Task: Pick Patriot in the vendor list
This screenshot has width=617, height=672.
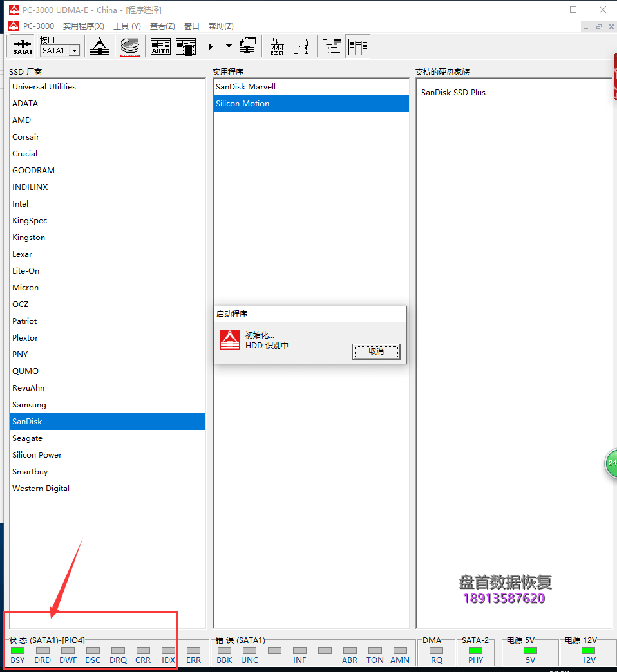Action: coord(108,321)
